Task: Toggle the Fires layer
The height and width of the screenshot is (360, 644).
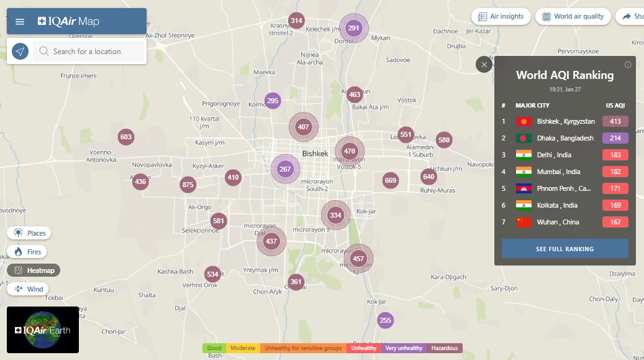Action: point(28,252)
